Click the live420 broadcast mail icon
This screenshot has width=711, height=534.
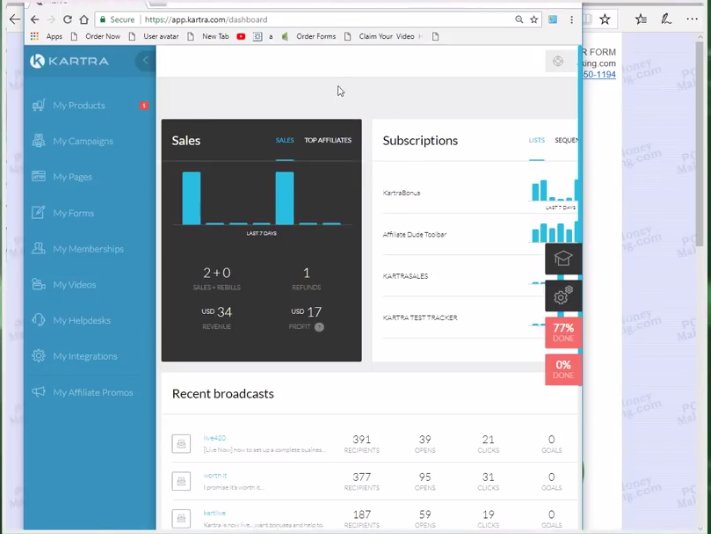pyautogui.click(x=181, y=443)
